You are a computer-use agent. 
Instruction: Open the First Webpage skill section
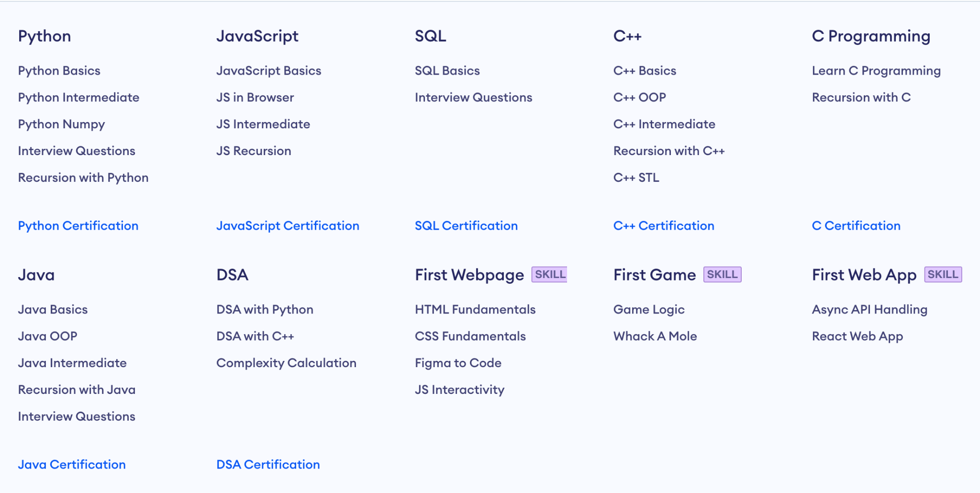(468, 275)
